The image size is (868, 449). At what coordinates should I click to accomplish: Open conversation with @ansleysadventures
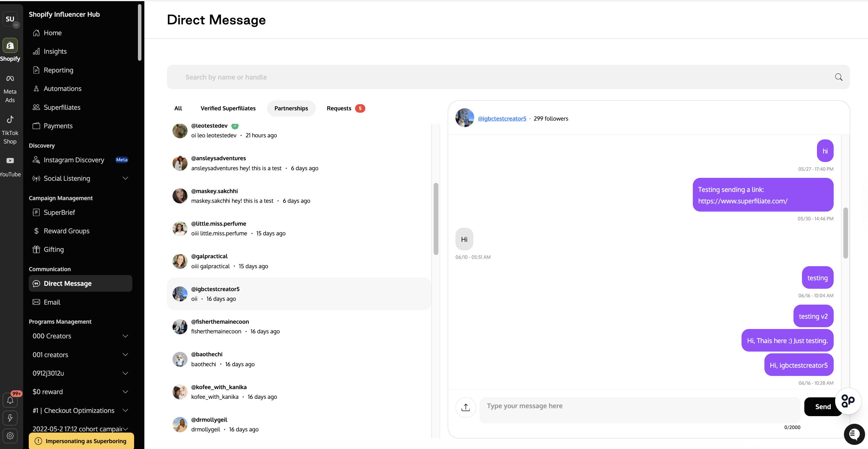coord(299,163)
